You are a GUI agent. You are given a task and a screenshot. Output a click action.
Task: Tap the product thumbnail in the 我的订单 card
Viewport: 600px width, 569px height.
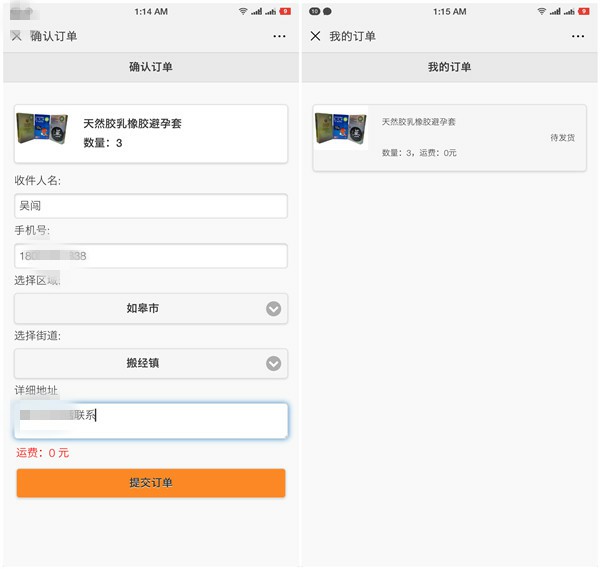pyautogui.click(x=341, y=129)
